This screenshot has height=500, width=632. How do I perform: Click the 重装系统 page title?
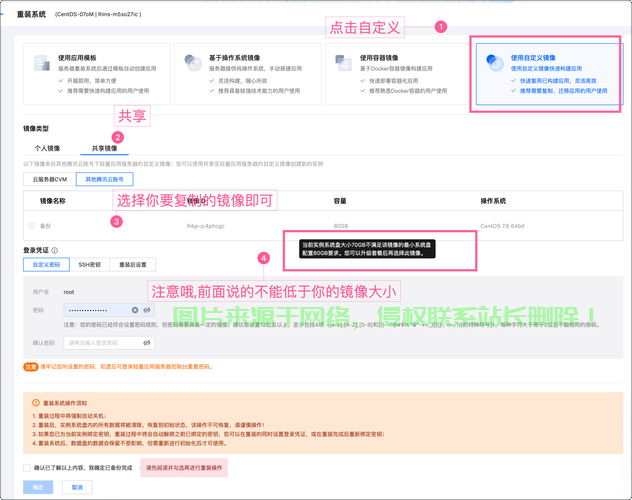coord(31,14)
